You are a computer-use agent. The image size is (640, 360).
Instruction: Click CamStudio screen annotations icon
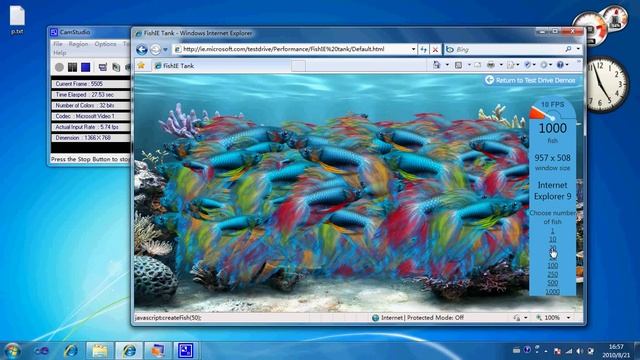pos(116,67)
